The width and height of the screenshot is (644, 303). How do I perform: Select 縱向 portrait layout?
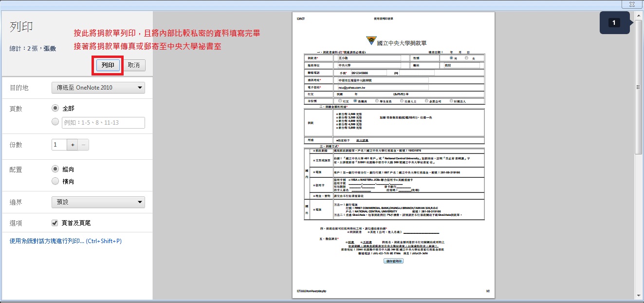pos(55,169)
